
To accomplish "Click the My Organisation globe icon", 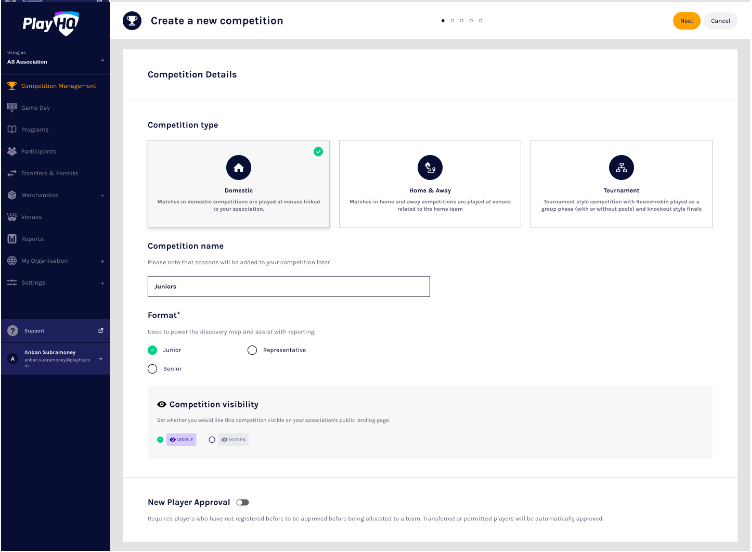I will pyautogui.click(x=12, y=261).
